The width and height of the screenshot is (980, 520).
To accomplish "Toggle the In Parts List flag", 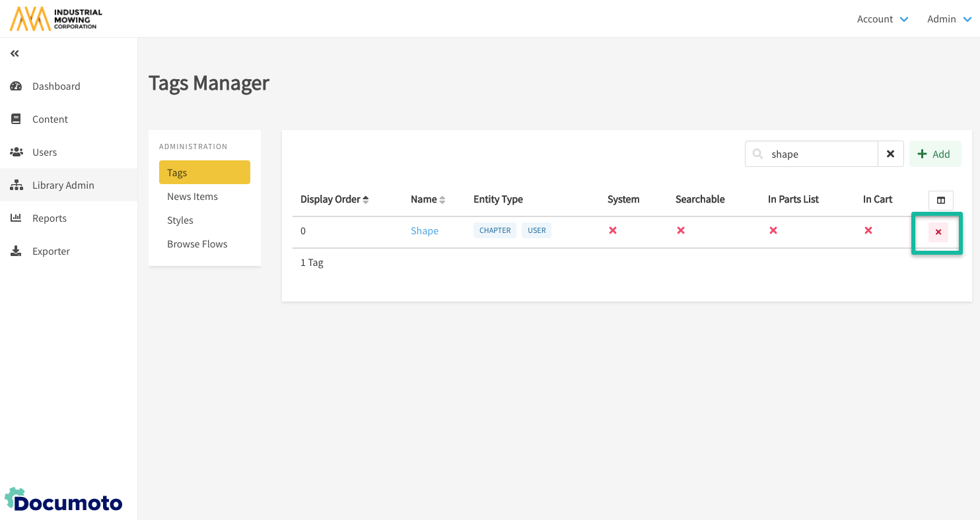I will click(773, 230).
